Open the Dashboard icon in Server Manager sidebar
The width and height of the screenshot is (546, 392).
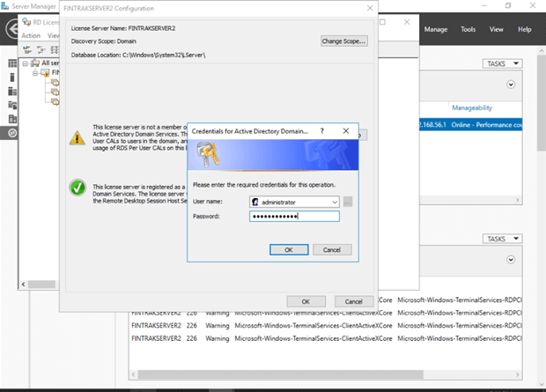(x=12, y=64)
